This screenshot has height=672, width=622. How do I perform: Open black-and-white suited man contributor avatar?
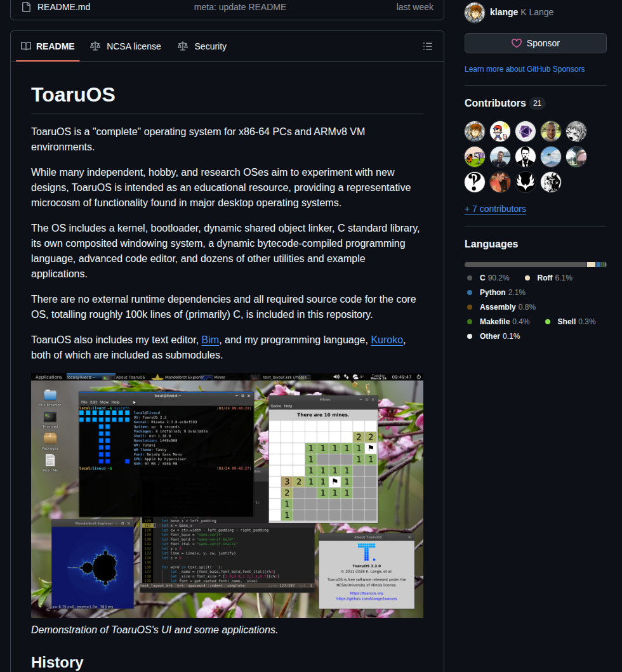pyautogui.click(x=525, y=157)
